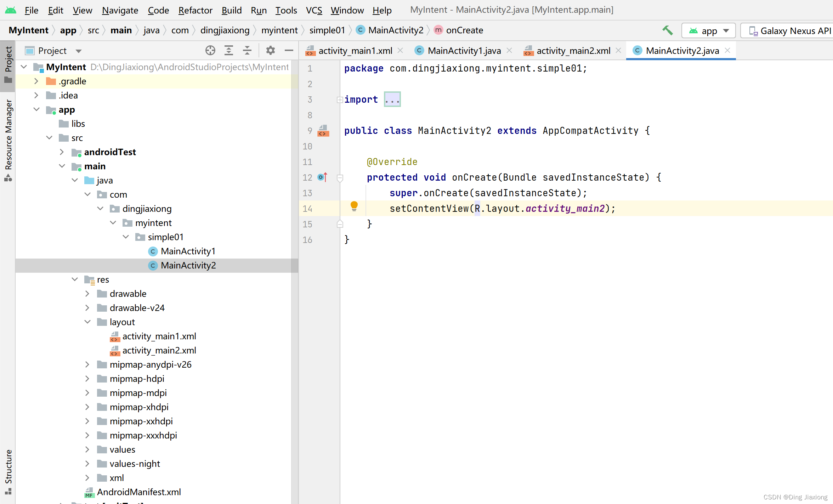
Task: Expand the folded import block plus icon
Action: point(340,100)
